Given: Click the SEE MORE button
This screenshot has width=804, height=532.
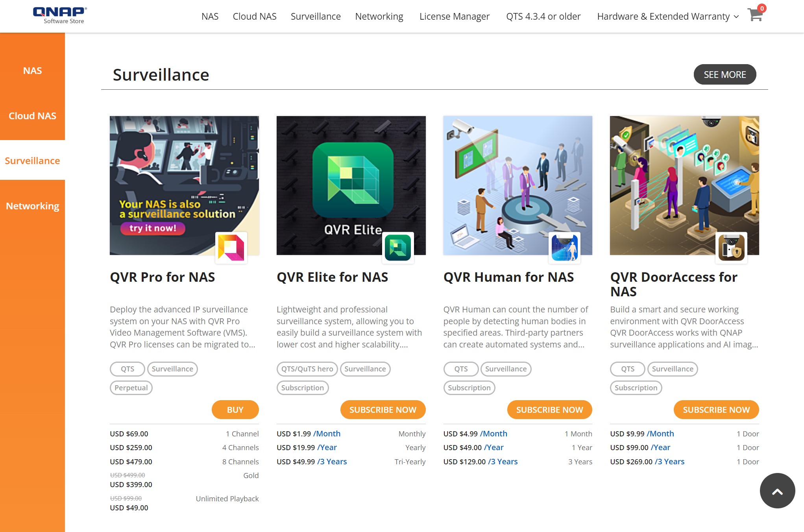Looking at the screenshot, I should click(725, 74).
